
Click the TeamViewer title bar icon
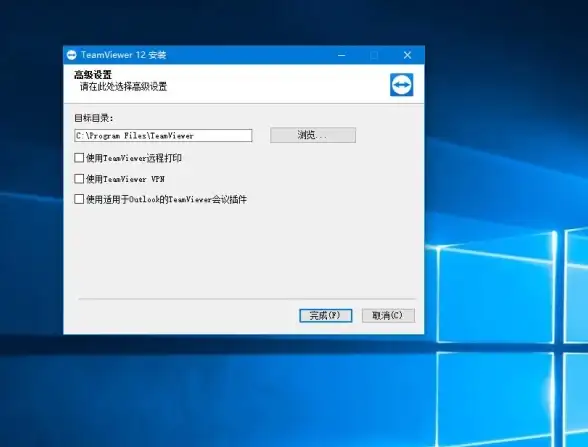coord(71,55)
